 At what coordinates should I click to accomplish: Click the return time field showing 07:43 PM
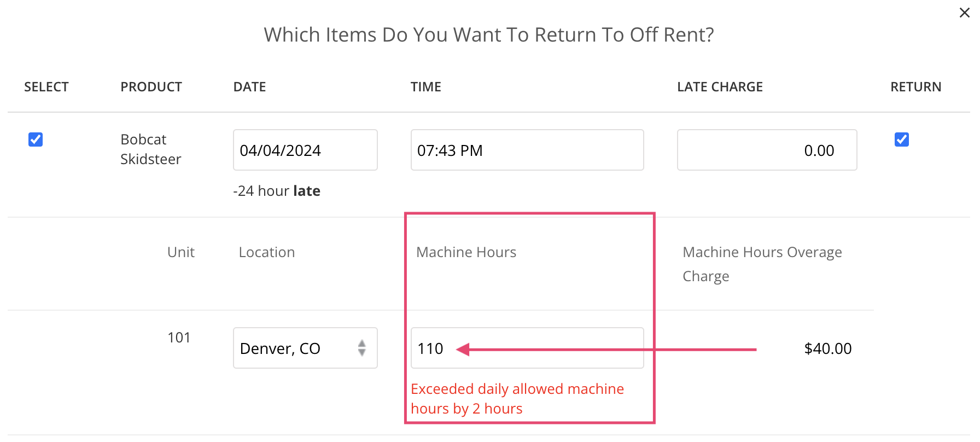click(527, 150)
